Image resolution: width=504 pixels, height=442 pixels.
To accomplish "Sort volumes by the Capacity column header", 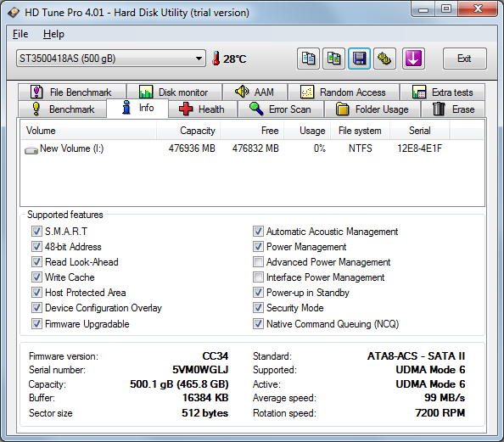I will (x=188, y=131).
